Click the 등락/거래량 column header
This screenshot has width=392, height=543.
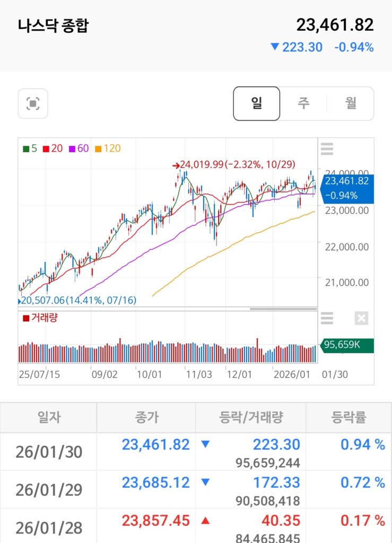coord(251,417)
